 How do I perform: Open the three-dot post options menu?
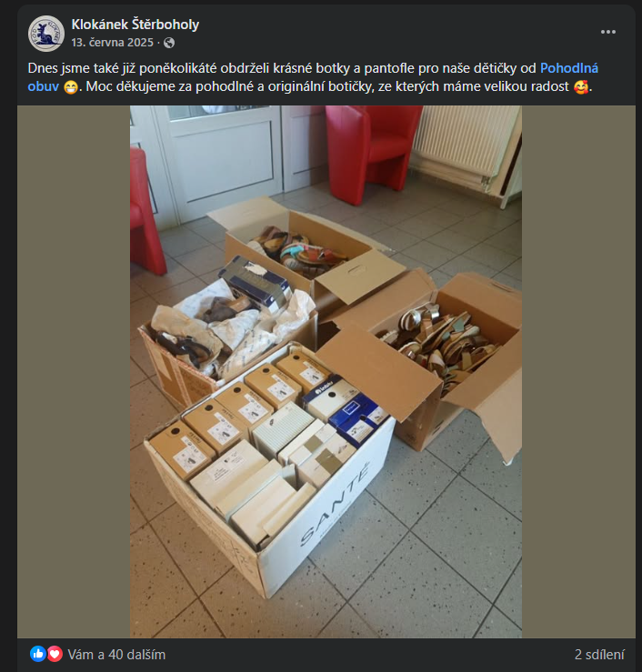pos(607,32)
